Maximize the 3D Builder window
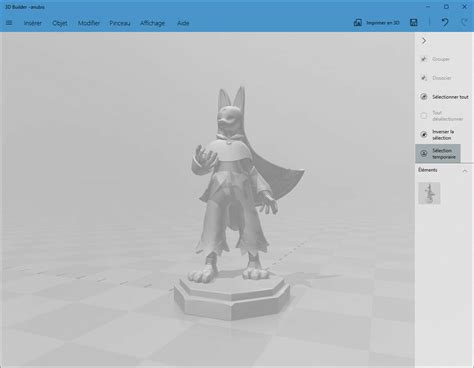The width and height of the screenshot is (474, 368). [x=446, y=7]
